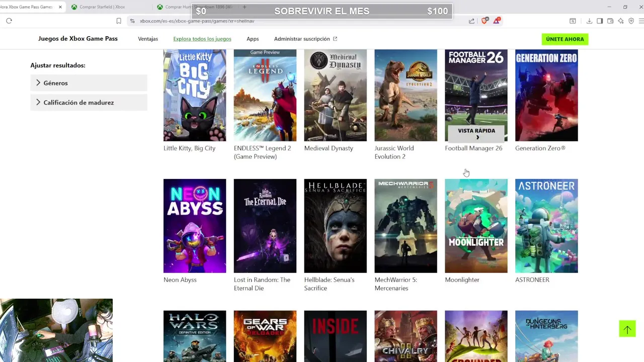Click the Football Manager 26 title text
This screenshot has width=644, height=362.
click(473, 148)
